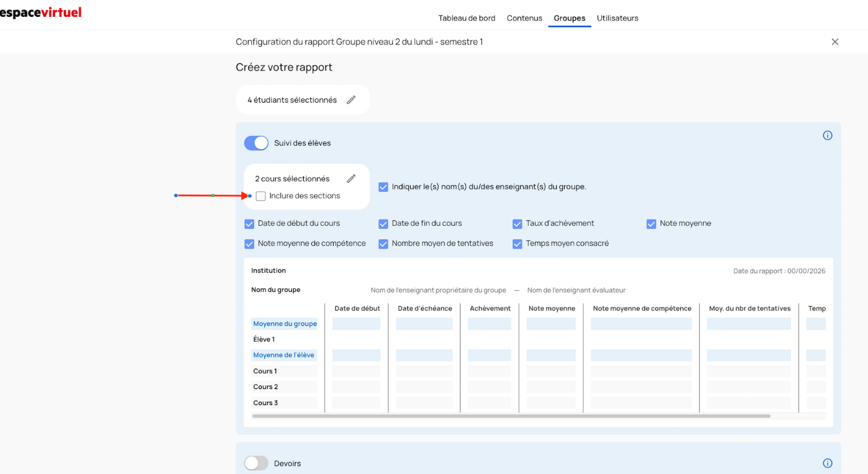The image size is (868, 474).
Task: Uncheck the Taux d'achèvement checkbox
Action: coord(518,224)
